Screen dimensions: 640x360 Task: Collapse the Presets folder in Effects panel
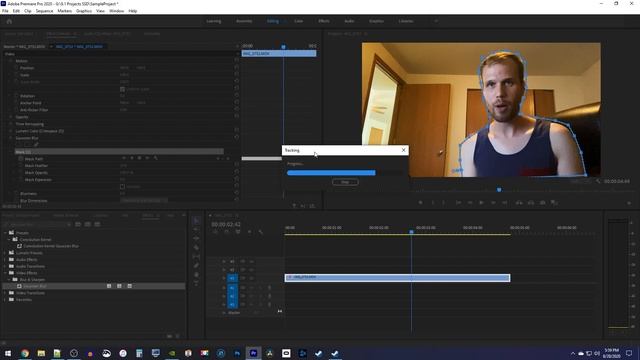point(5,233)
